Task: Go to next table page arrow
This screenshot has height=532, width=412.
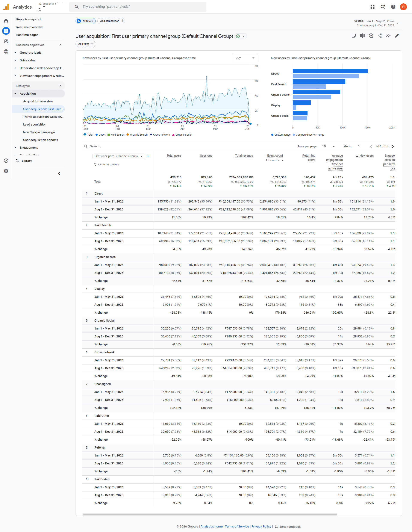Action: [x=392, y=146]
